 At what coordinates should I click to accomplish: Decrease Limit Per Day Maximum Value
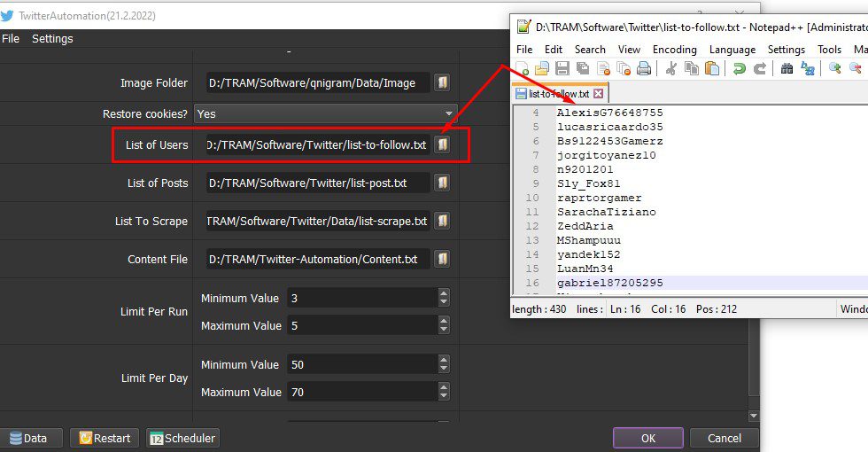pyautogui.click(x=444, y=397)
